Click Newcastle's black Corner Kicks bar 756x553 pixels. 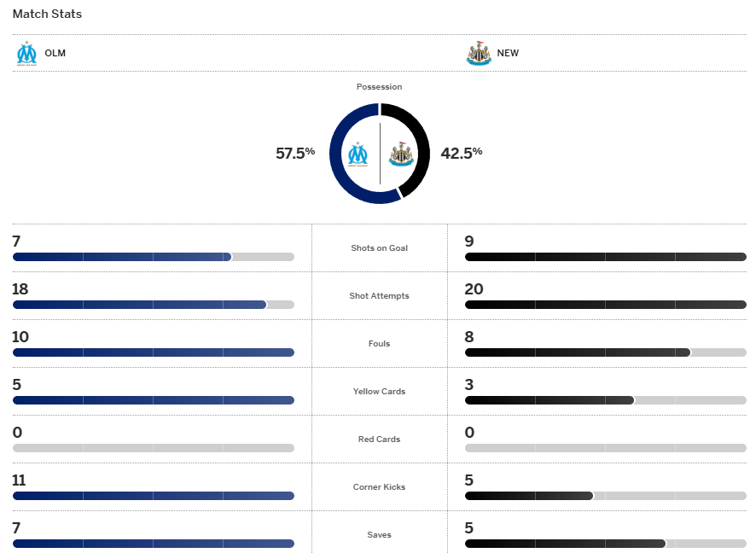click(529, 496)
